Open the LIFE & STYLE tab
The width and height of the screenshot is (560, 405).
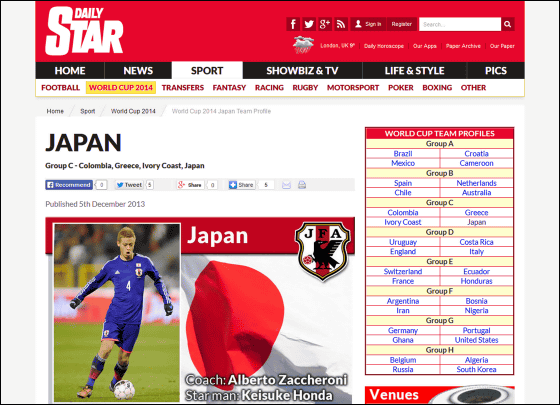[415, 71]
